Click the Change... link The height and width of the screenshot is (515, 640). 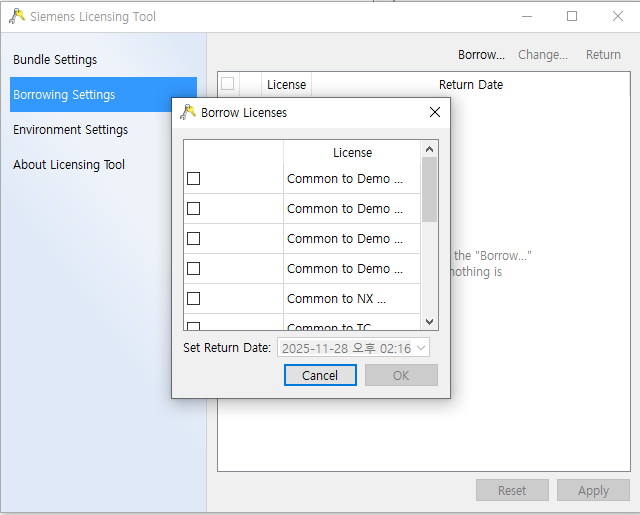click(x=543, y=55)
